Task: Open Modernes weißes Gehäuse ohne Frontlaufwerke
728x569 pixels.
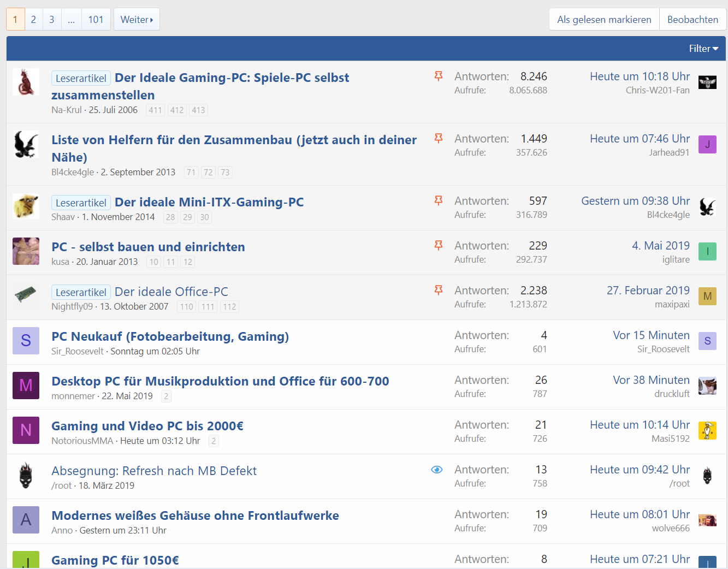Action: pos(195,515)
